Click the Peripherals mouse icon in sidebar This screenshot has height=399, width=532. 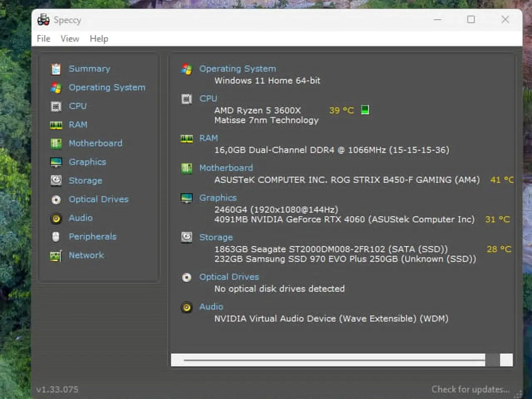pos(56,237)
